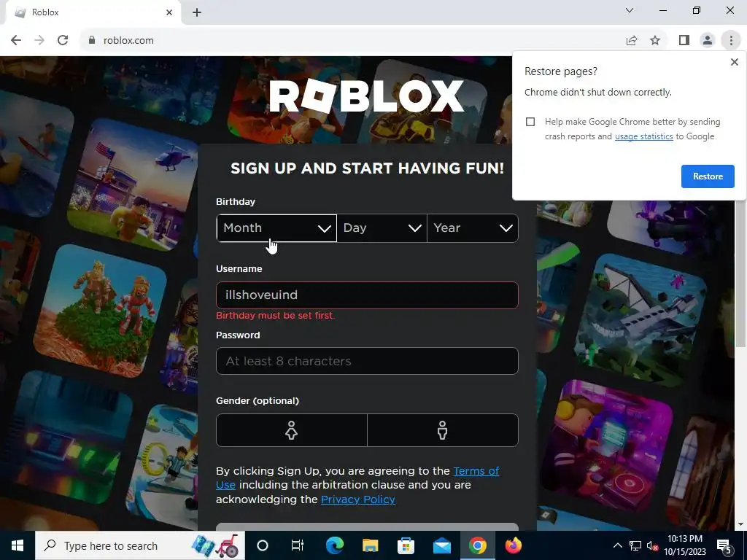Click the browser forward arrow

point(39,41)
